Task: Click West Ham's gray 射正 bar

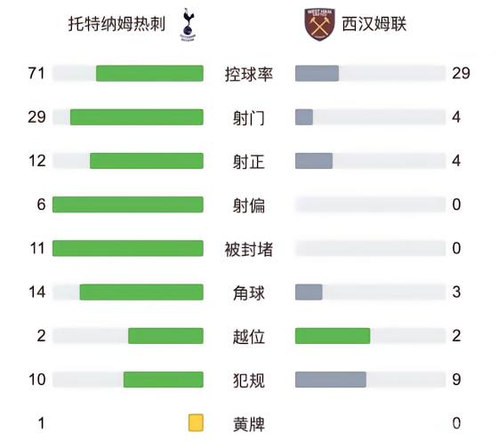Action: 314,161
